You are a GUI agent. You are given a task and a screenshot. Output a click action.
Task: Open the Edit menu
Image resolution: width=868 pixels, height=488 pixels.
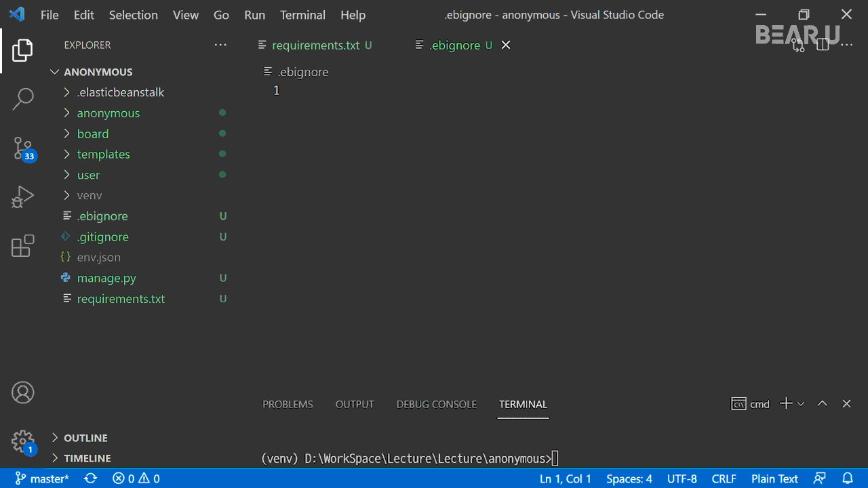point(84,15)
